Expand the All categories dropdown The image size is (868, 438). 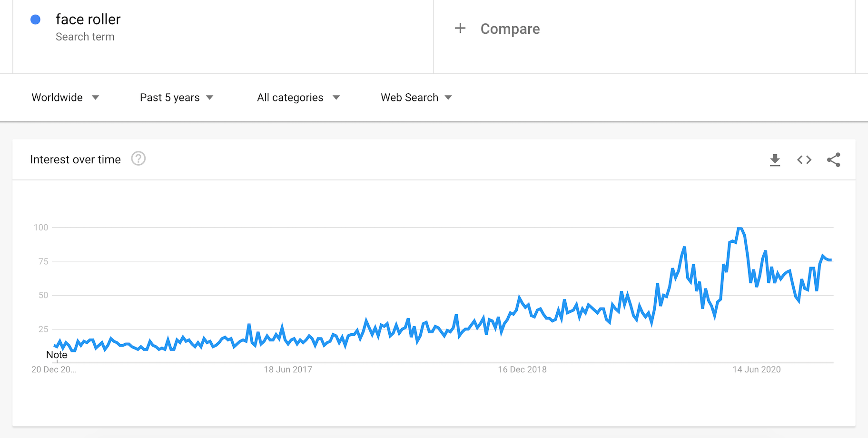click(x=298, y=98)
